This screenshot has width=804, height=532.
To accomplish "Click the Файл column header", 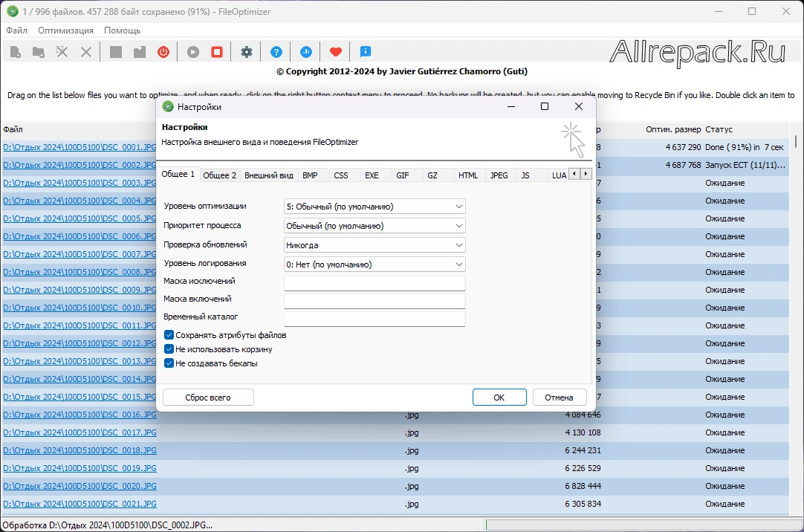I will pyautogui.click(x=13, y=130).
